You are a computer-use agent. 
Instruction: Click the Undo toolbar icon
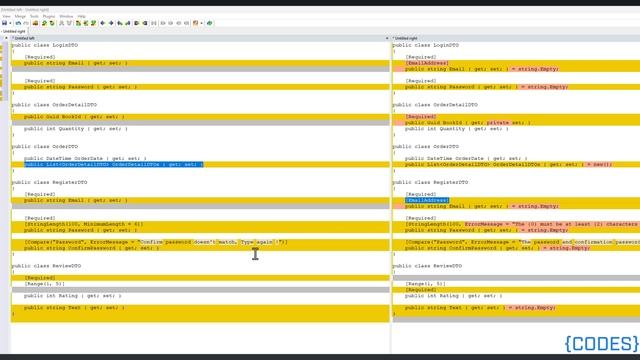18,23
